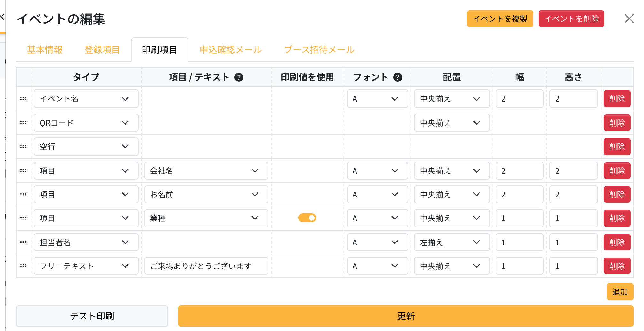Click the drag handle of the お名前 row
The width and height of the screenshot is (644, 331).
tap(24, 194)
